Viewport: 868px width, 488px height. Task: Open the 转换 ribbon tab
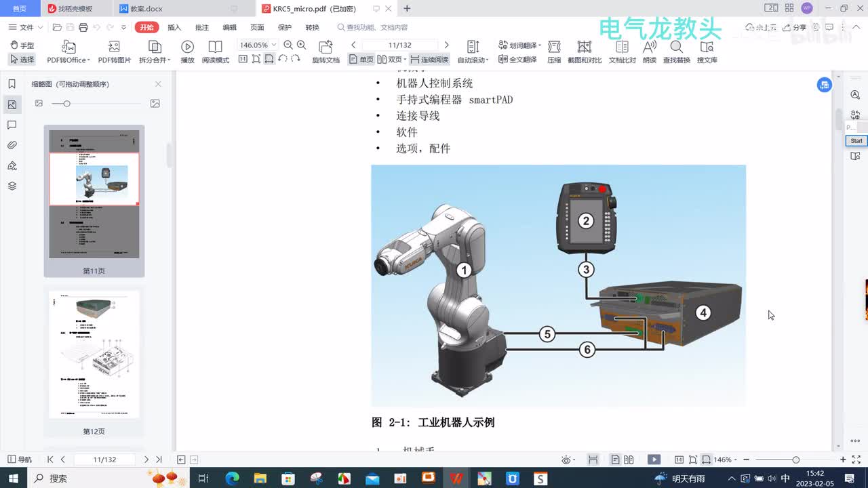312,27
